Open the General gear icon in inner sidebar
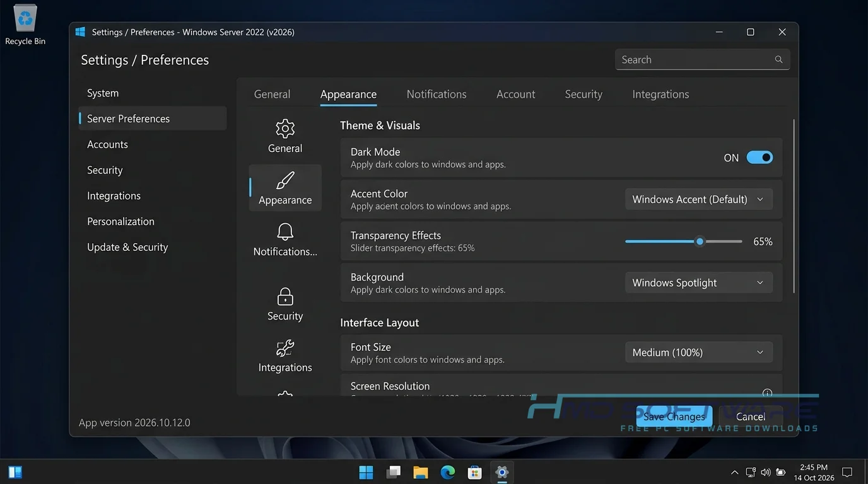This screenshot has height=484, width=868. (285, 129)
